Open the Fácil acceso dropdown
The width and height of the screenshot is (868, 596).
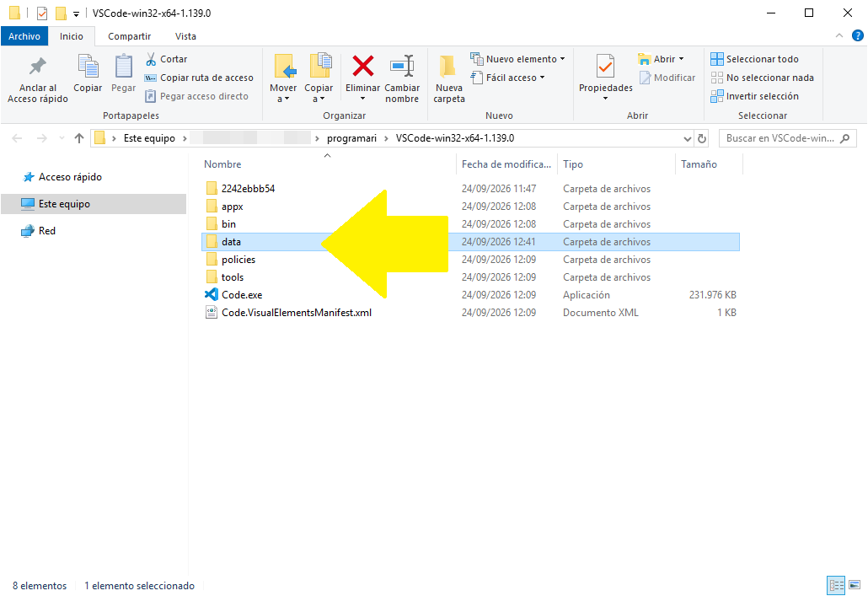click(x=507, y=78)
